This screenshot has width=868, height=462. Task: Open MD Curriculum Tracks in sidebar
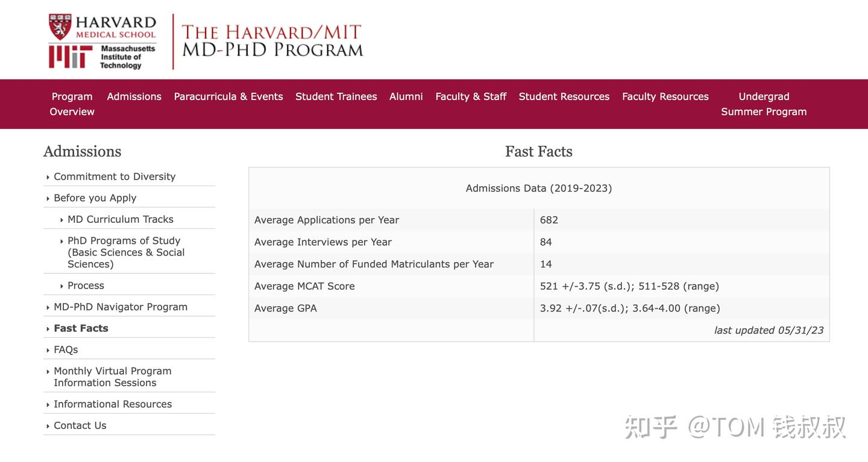coord(121,219)
